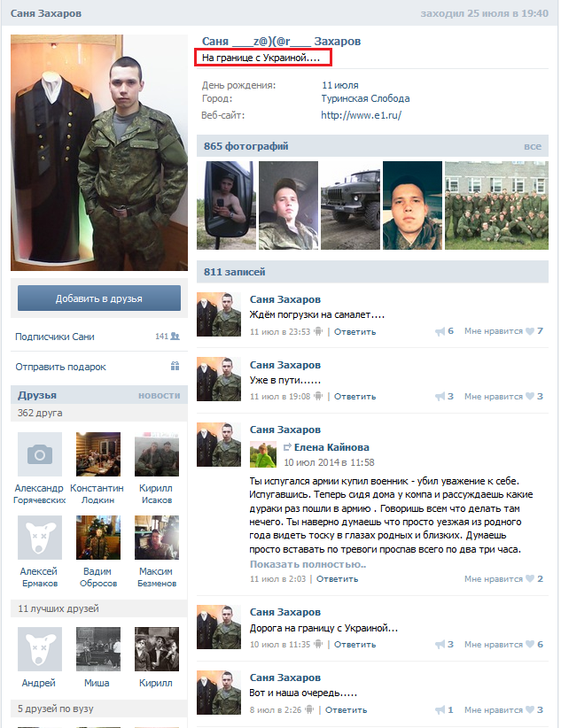Click the subscribers people icon next to 141
The image size is (561, 728).
click(x=175, y=337)
